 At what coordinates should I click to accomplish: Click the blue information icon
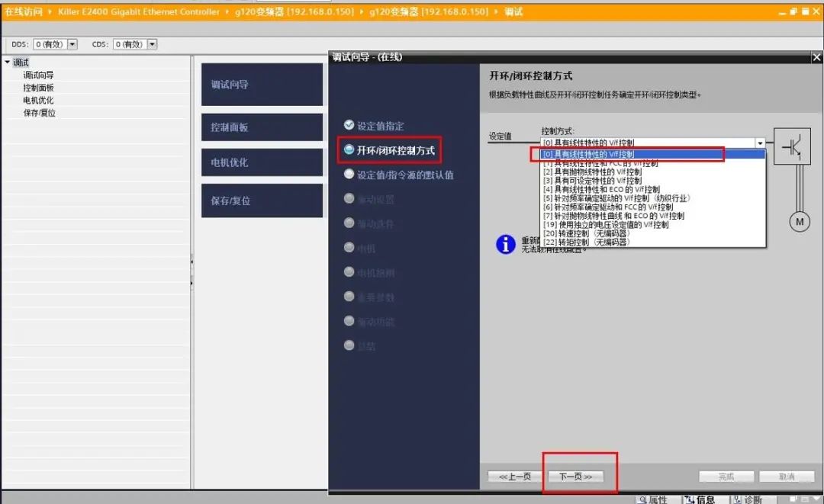506,244
